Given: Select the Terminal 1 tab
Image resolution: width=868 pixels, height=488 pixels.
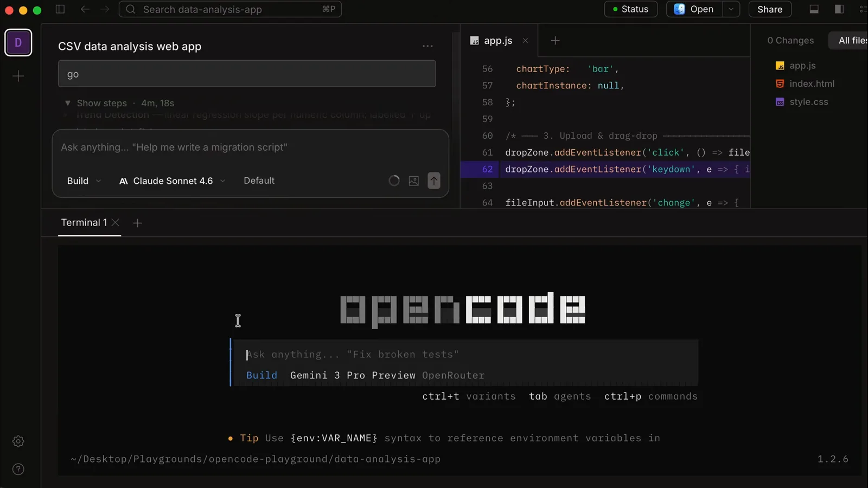Looking at the screenshot, I should [x=84, y=223].
